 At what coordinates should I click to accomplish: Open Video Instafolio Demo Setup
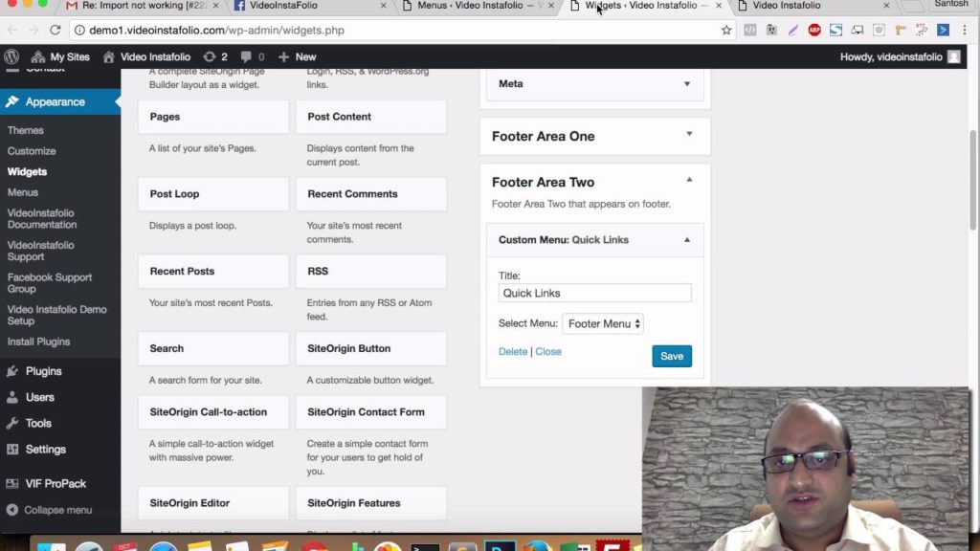pyautogui.click(x=56, y=315)
